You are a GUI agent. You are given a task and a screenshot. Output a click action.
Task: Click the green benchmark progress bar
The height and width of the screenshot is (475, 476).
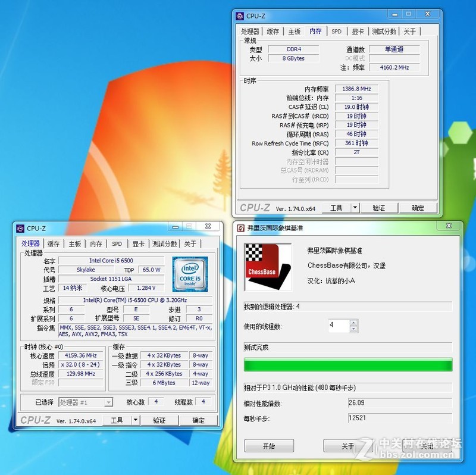point(347,365)
